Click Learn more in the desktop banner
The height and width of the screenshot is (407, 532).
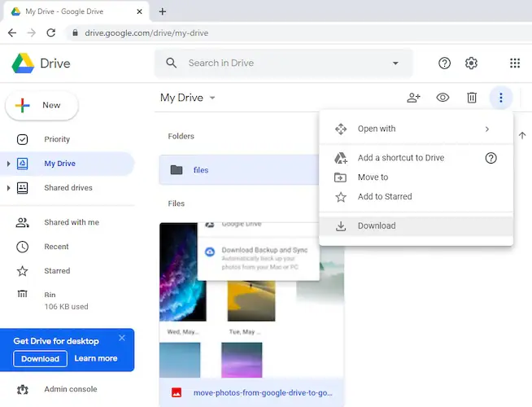point(96,358)
